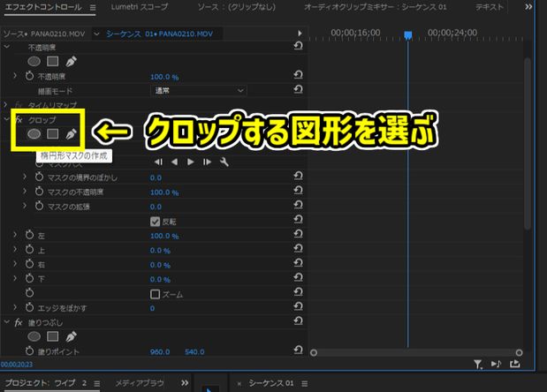This screenshot has width=547, height=392.
Task: Create ellipse mask under クロップ effect
Action: pyautogui.click(x=34, y=134)
